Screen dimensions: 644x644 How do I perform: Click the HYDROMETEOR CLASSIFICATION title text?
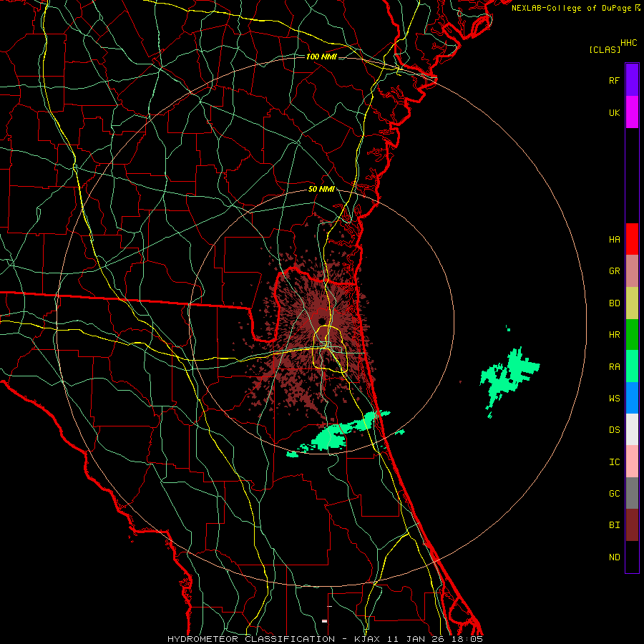251,639
